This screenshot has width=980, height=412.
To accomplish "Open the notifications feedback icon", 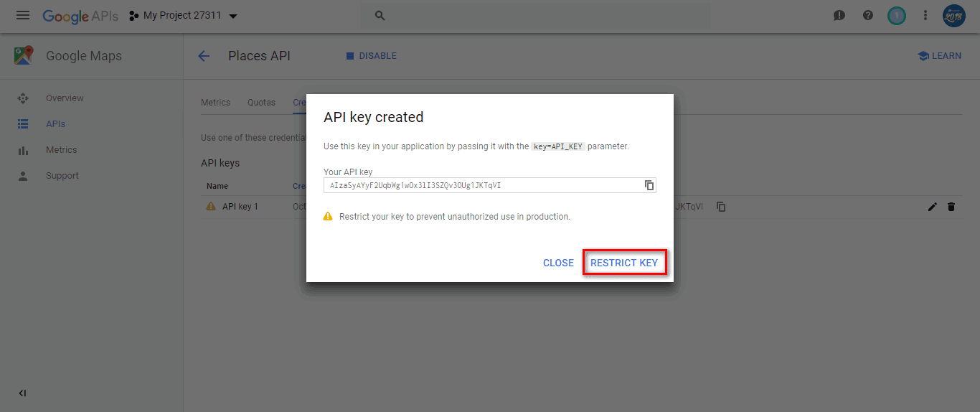I will pyautogui.click(x=839, y=15).
